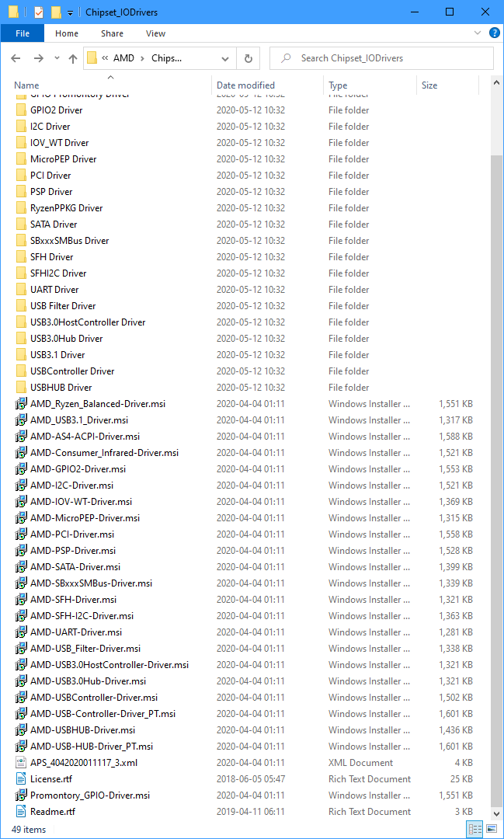Select AMD-IOV-WT-Driver.msi file name
This screenshot has height=839, width=504.
(82, 502)
